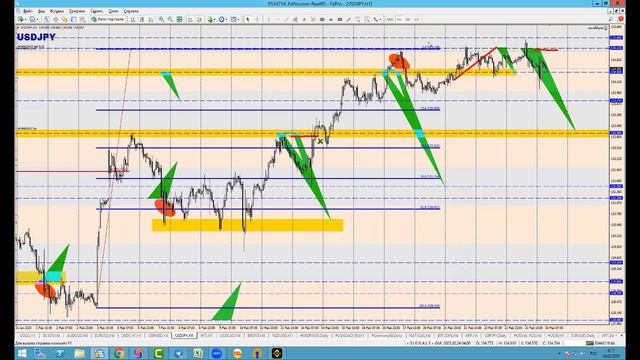The image size is (640, 360).
Task: Switch to the WTI,H1 chart tab
Action: (x=206, y=336)
